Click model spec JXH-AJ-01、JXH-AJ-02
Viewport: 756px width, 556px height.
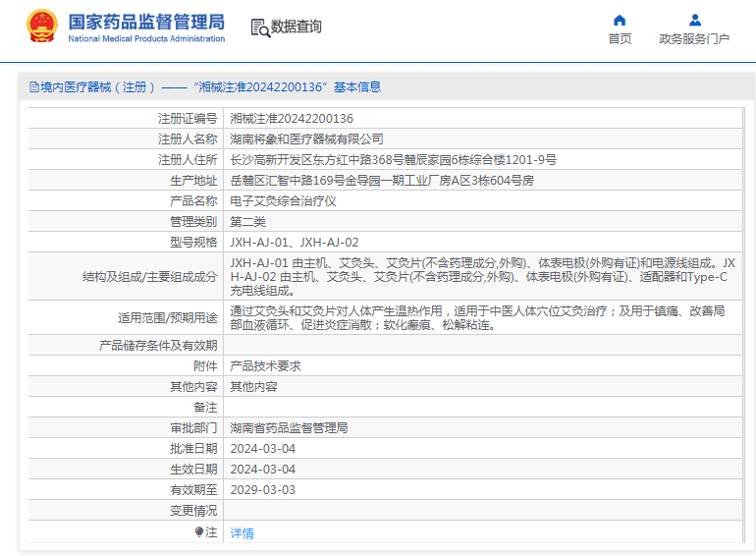(295, 243)
